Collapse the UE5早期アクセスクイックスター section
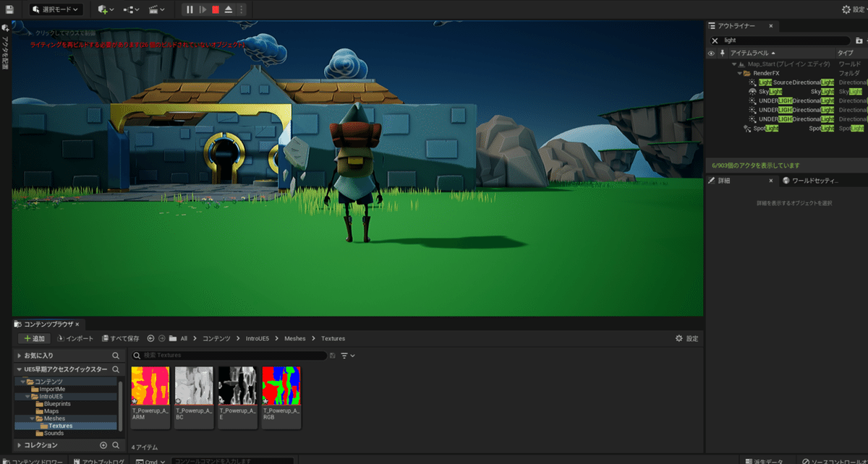 click(20, 369)
